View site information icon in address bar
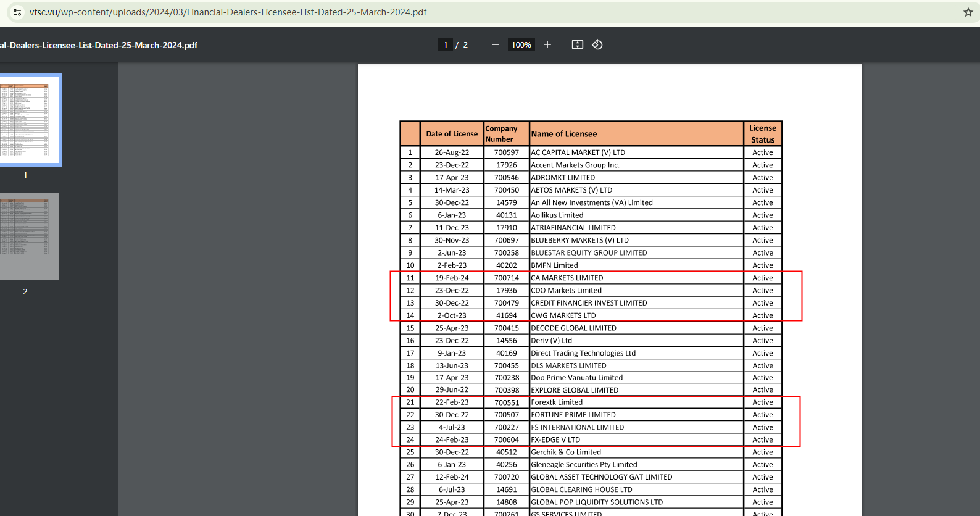The image size is (980, 516). pyautogui.click(x=17, y=12)
